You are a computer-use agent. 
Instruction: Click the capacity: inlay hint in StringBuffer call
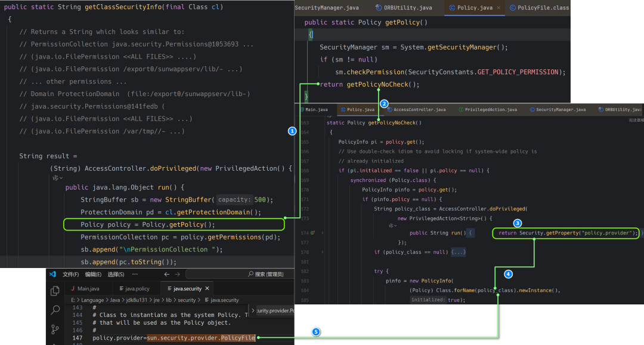point(234,200)
